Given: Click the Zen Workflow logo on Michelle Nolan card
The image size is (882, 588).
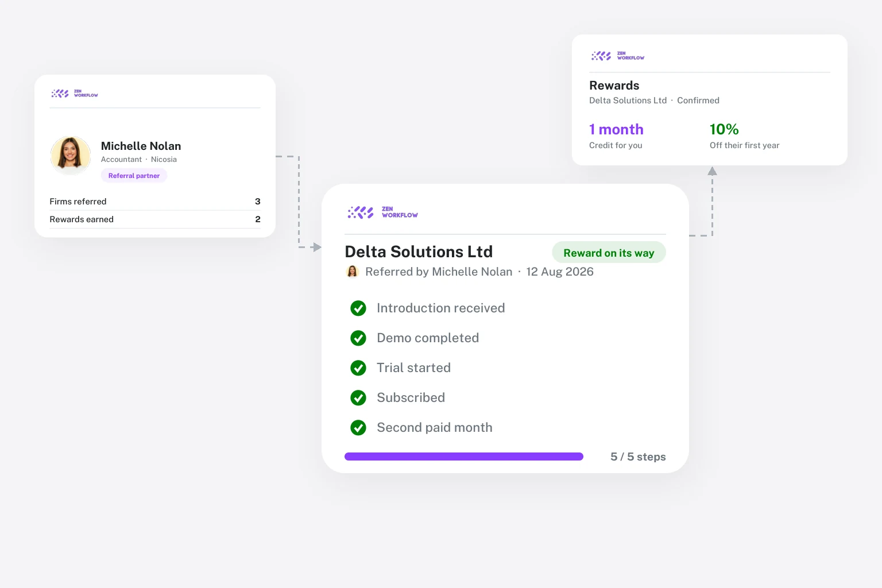Looking at the screenshot, I should coord(75,93).
